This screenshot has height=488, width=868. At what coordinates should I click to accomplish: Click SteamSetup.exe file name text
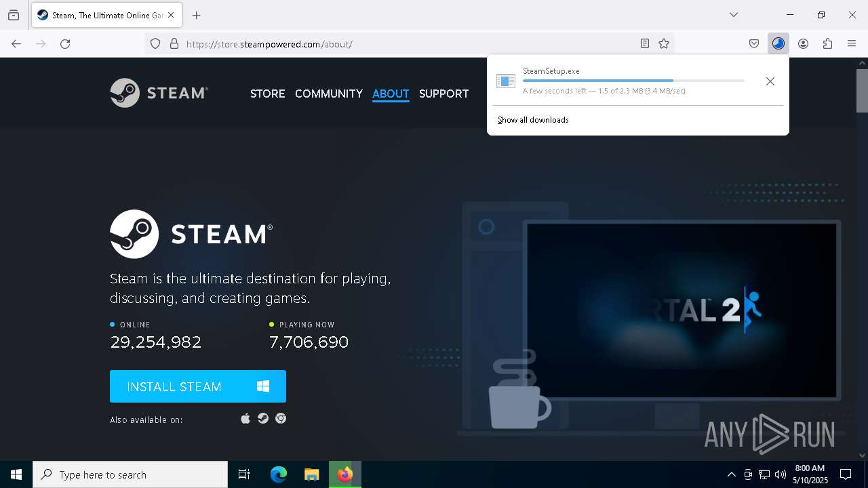(551, 70)
